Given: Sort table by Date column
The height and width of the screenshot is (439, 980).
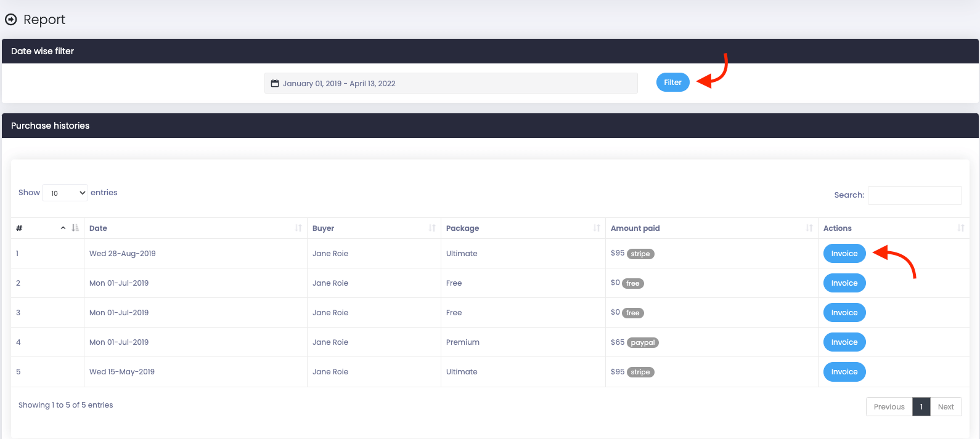Looking at the screenshot, I should (195, 228).
